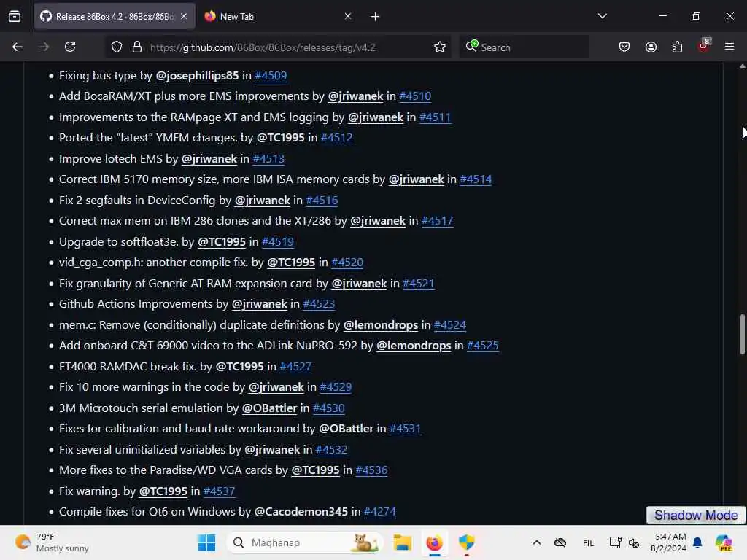Image resolution: width=747 pixels, height=560 pixels.
Task: Click @TC1995 on the softfloat3e line
Action: (x=222, y=242)
